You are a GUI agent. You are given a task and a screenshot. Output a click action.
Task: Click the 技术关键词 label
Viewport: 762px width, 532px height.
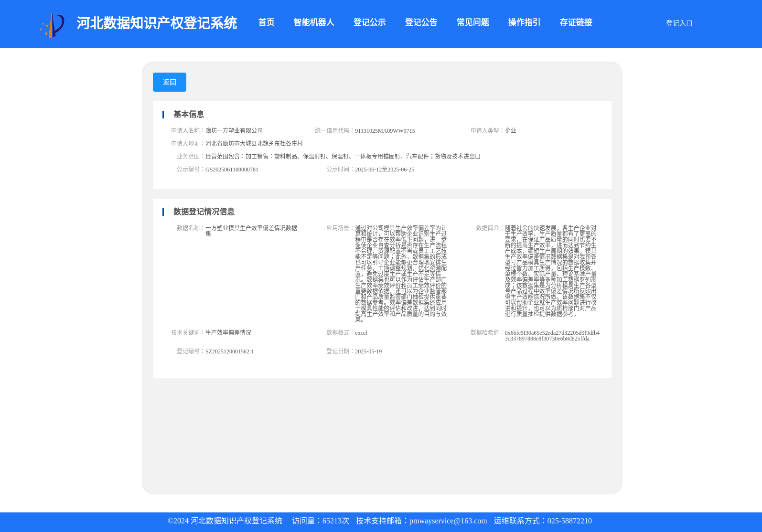point(188,332)
